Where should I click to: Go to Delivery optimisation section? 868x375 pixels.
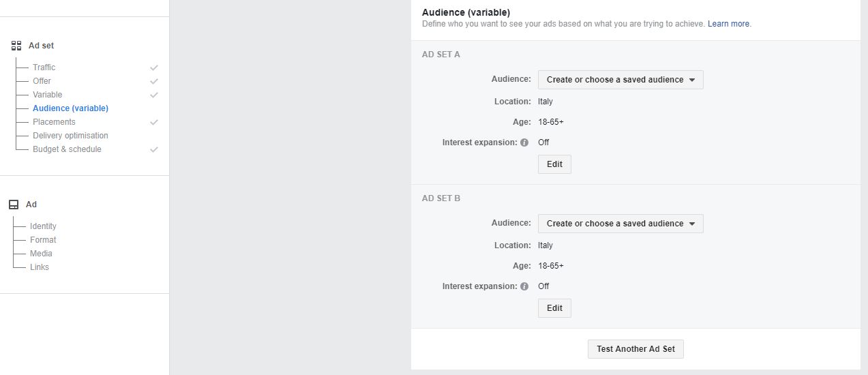point(70,136)
